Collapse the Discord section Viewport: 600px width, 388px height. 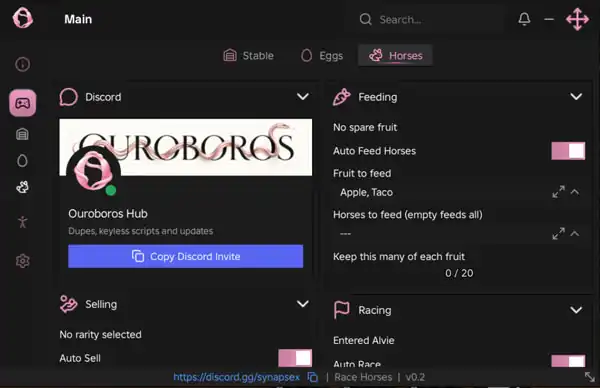coord(303,96)
